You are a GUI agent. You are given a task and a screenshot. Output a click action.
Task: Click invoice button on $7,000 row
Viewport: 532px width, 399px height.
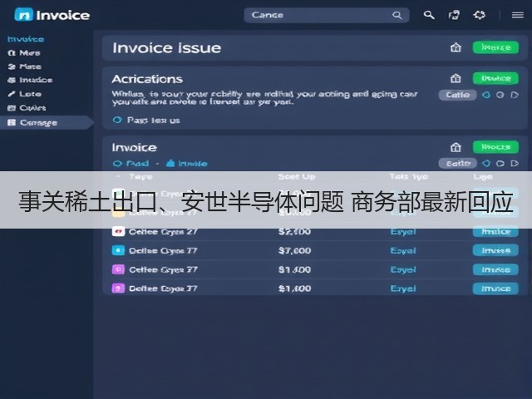495,251
